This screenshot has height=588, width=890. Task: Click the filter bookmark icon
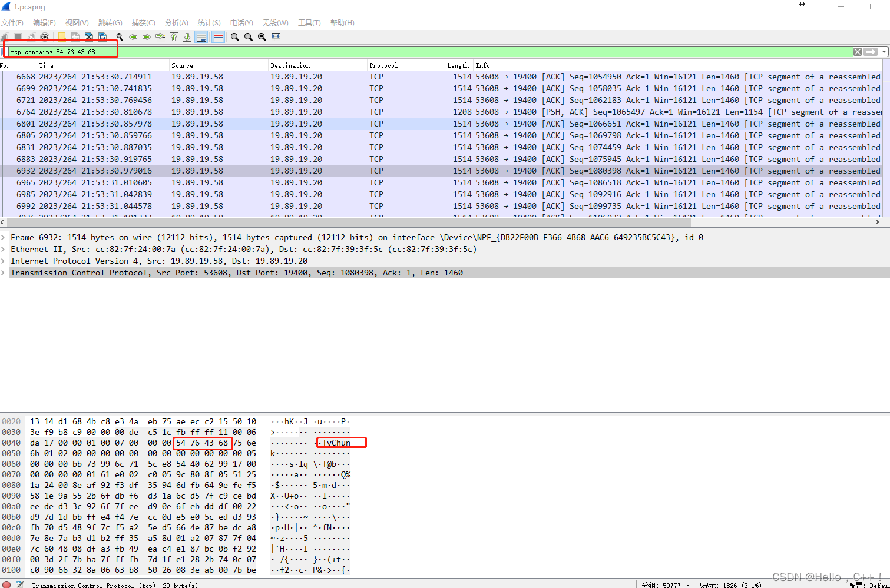pyautogui.click(x=2, y=52)
